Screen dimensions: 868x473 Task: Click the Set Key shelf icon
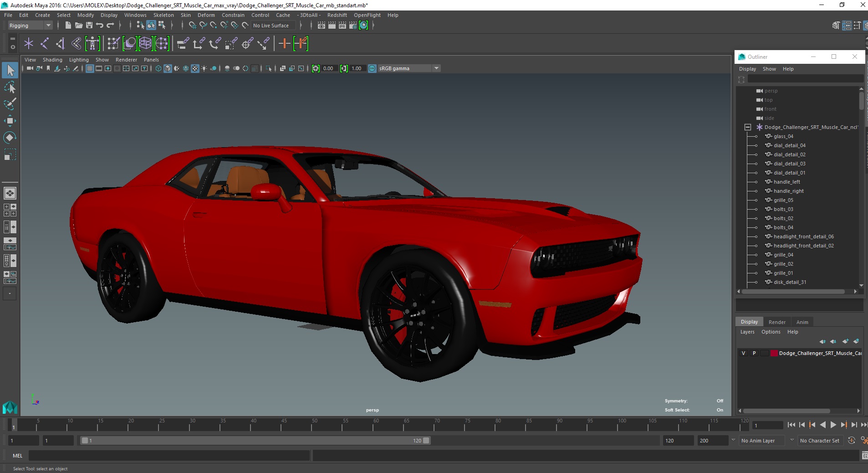click(x=284, y=44)
